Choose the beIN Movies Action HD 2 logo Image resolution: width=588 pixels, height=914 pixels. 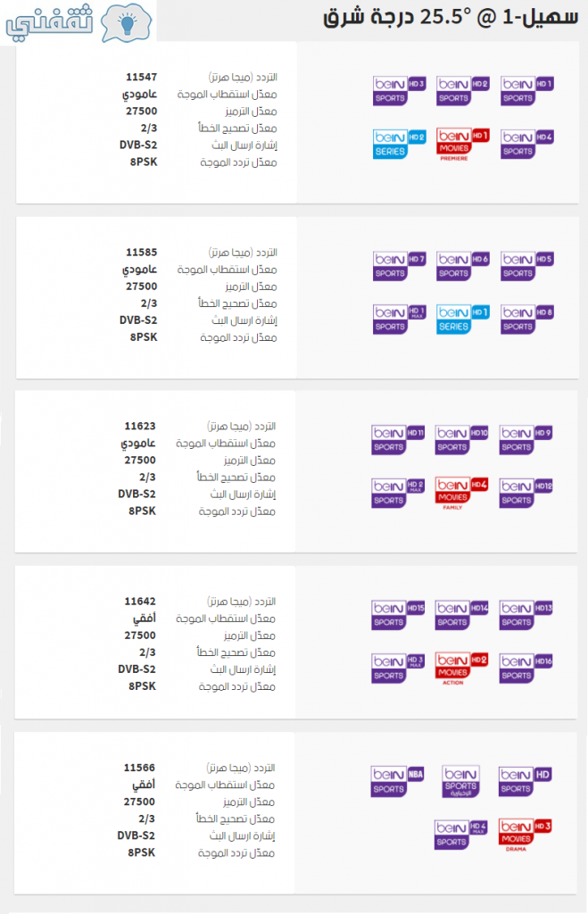tap(461, 669)
